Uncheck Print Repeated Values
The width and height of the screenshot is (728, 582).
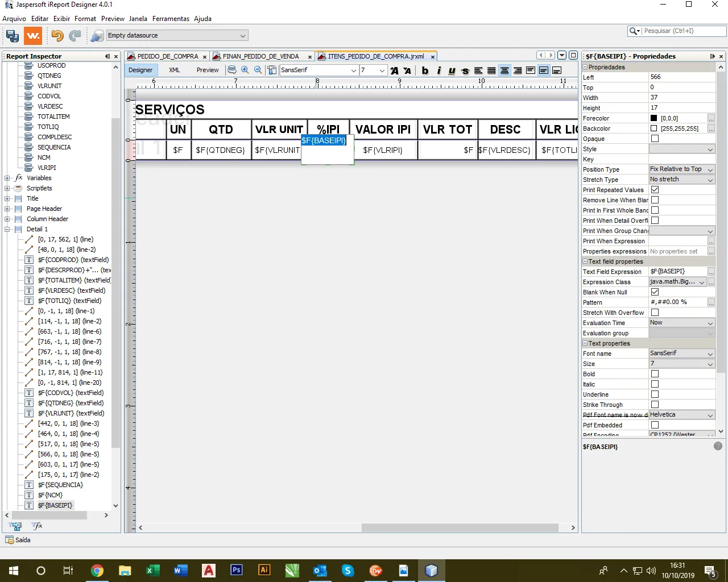pyautogui.click(x=655, y=190)
